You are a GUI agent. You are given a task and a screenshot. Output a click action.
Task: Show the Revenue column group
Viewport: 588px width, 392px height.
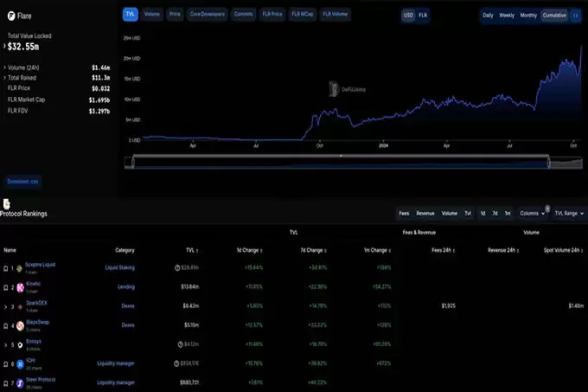click(425, 214)
